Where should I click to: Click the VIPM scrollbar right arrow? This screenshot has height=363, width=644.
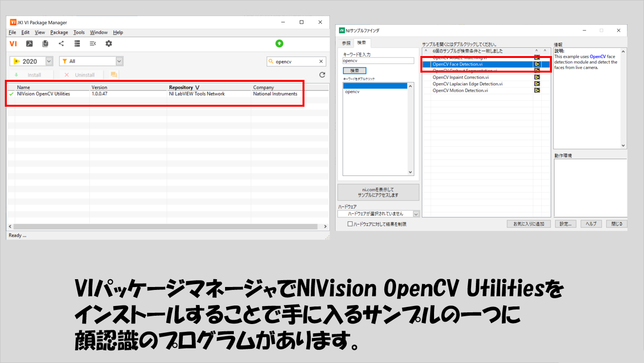click(x=326, y=227)
